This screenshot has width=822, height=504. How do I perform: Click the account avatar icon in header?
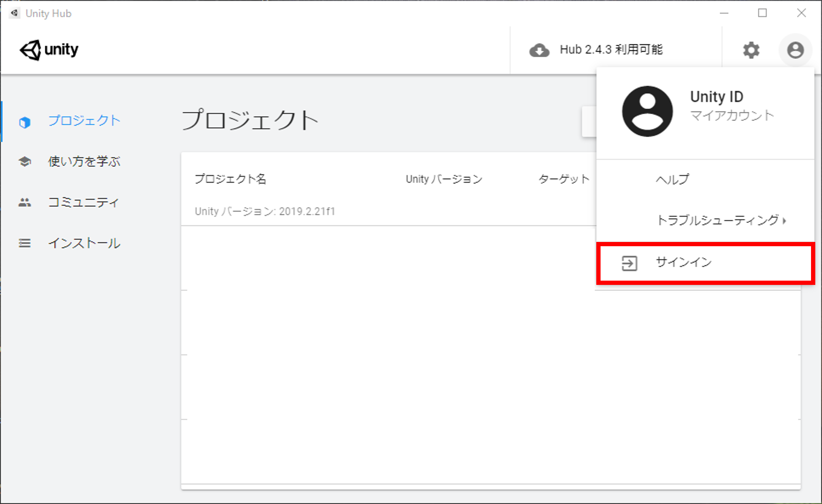(x=795, y=50)
